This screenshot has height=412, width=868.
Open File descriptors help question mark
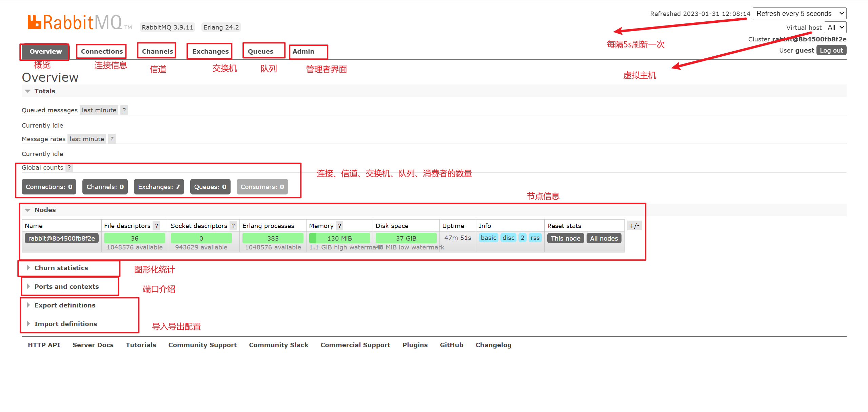(x=156, y=226)
